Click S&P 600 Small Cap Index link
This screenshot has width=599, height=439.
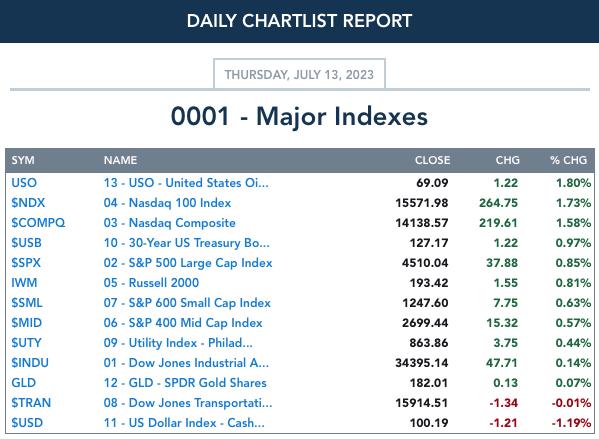tap(187, 303)
